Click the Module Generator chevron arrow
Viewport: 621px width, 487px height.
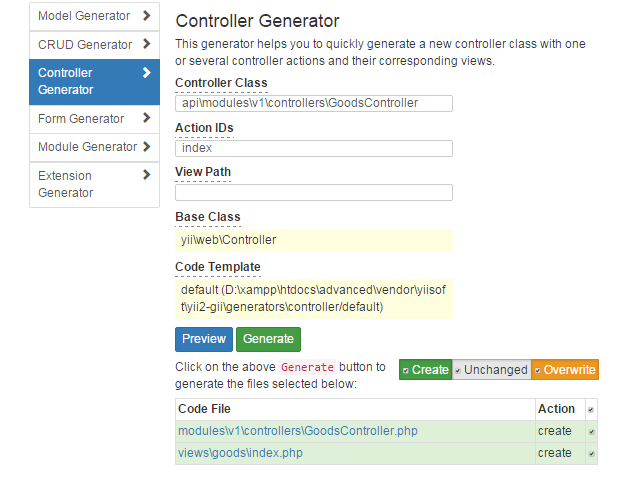click(x=147, y=146)
